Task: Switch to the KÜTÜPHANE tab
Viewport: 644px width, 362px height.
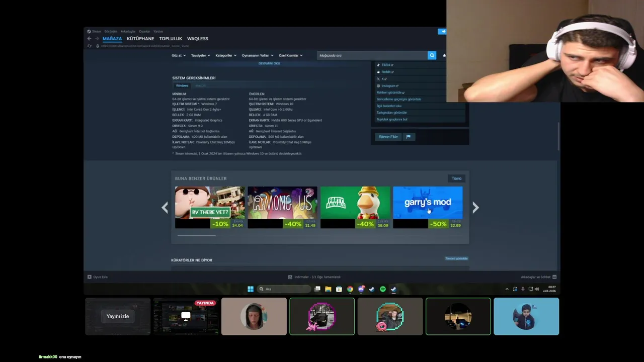Action: pyautogui.click(x=140, y=39)
